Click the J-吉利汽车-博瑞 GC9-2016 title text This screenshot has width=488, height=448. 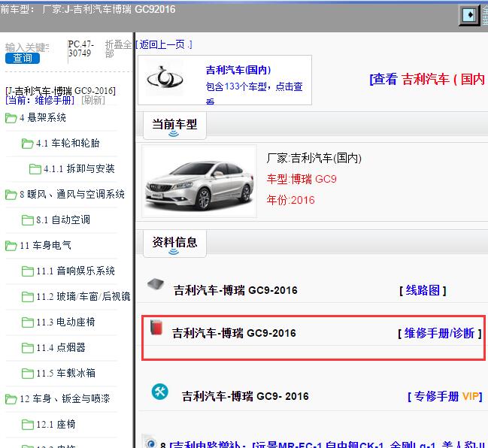click(61, 91)
